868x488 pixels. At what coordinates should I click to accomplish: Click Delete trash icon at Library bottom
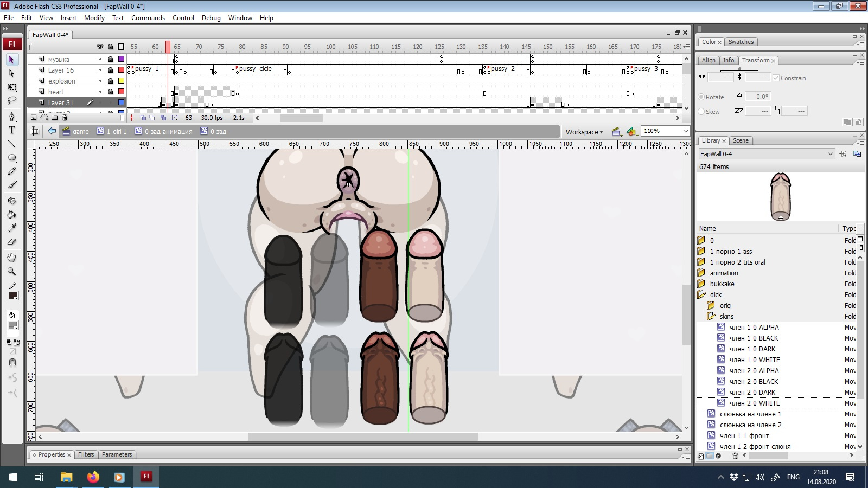coord(735,456)
